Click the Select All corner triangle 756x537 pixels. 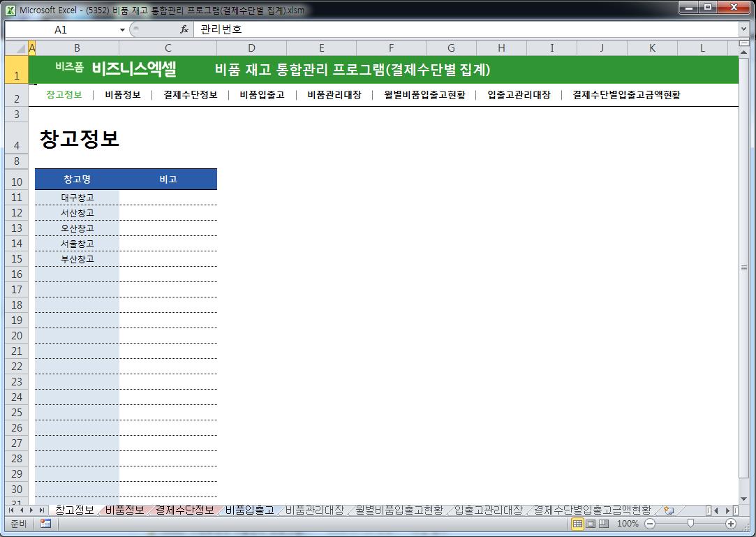point(17,48)
